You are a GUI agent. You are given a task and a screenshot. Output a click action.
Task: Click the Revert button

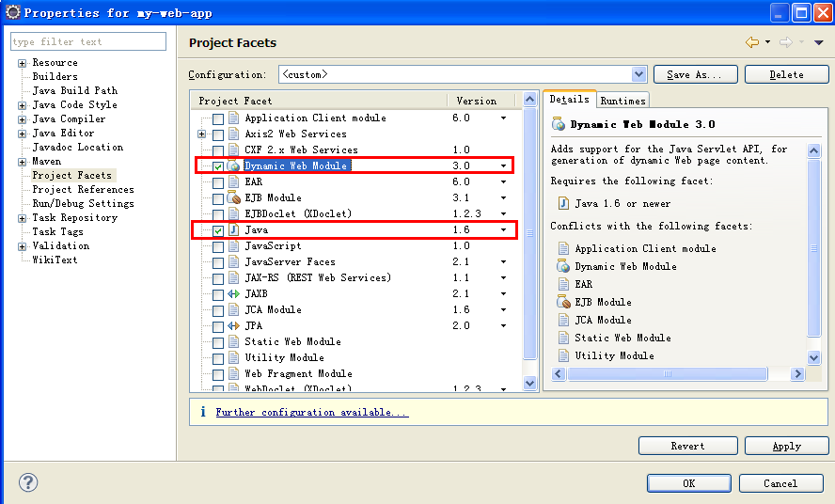tap(688, 446)
